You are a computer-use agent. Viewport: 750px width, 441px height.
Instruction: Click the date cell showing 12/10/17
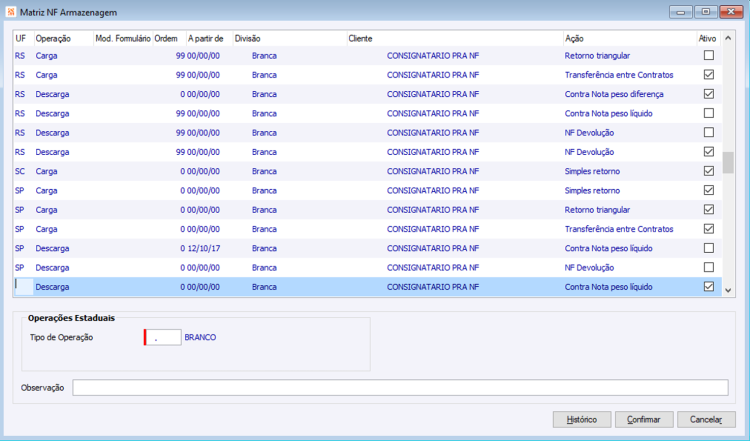pyautogui.click(x=204, y=248)
